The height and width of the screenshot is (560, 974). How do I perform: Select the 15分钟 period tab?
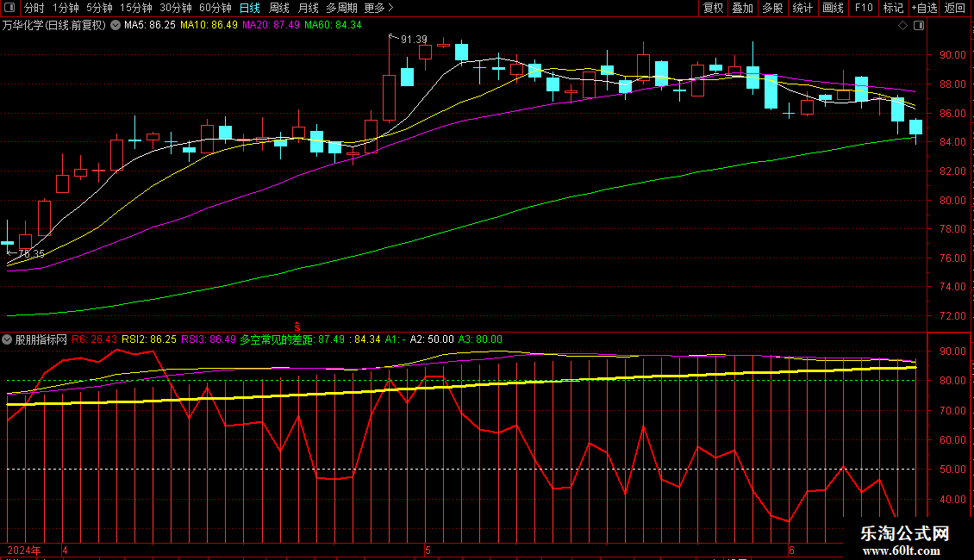click(x=136, y=8)
